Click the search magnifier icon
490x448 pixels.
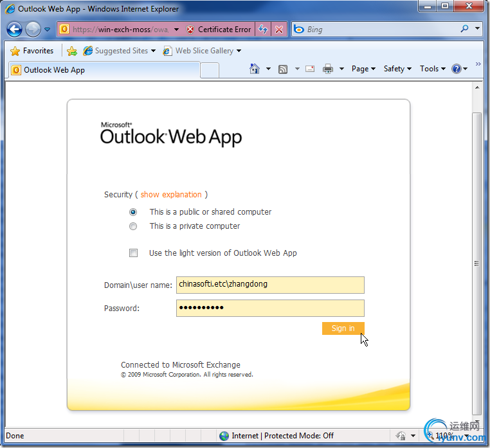click(x=465, y=29)
